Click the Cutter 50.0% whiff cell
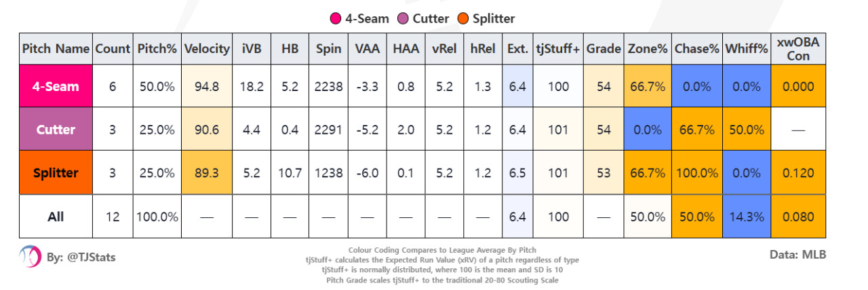The image size is (868, 290). coord(746,130)
